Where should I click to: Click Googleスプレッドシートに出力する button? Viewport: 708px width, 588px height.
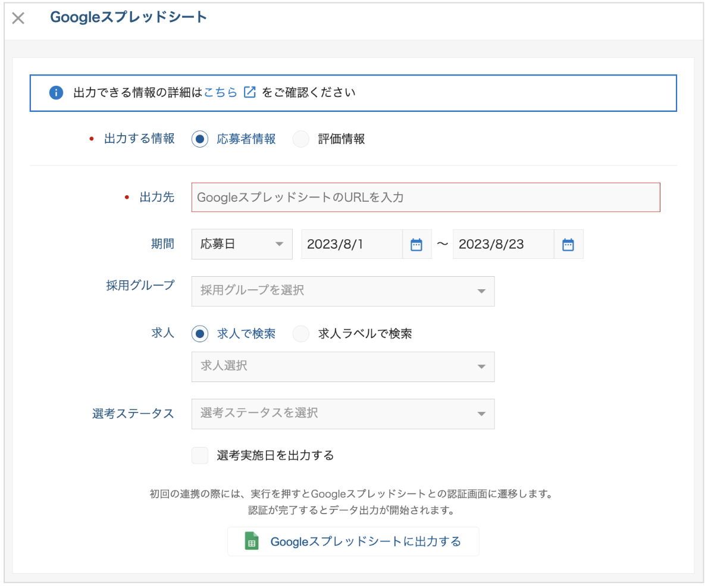tap(353, 542)
